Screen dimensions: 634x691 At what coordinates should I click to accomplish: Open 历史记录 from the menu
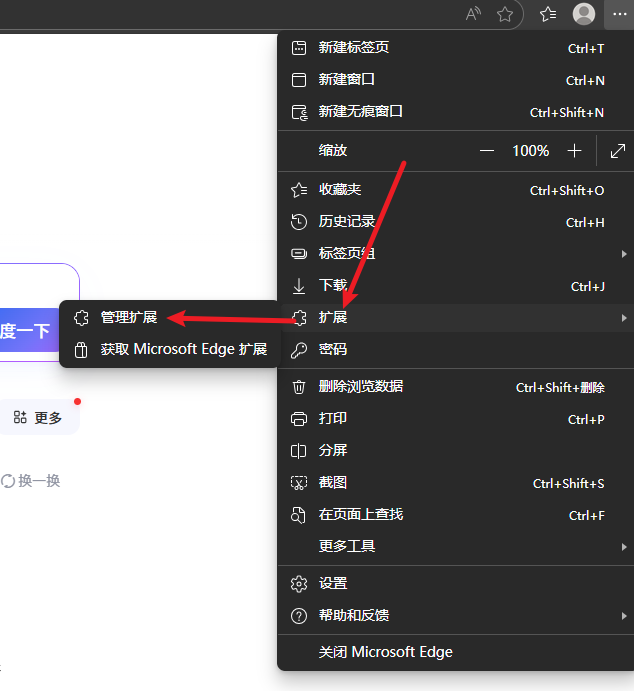456,222
